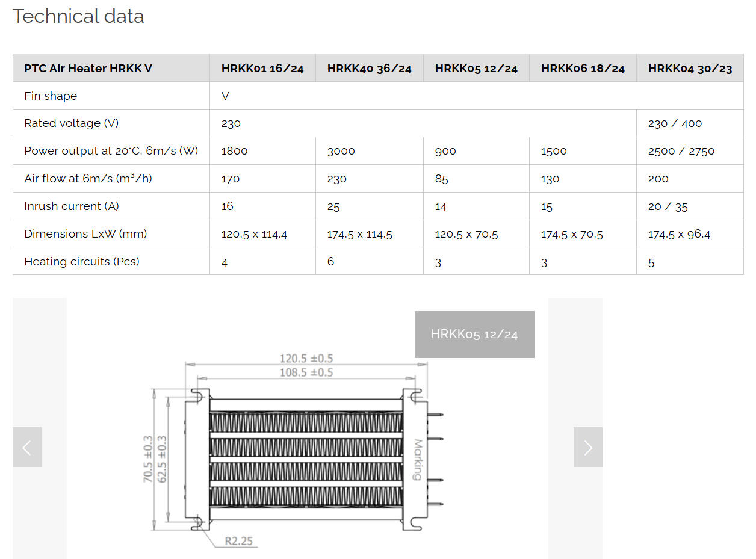Select the HRKK04 30/23 column header
Image resolution: width=756 pixels, height=559 pixels.
[x=690, y=69]
